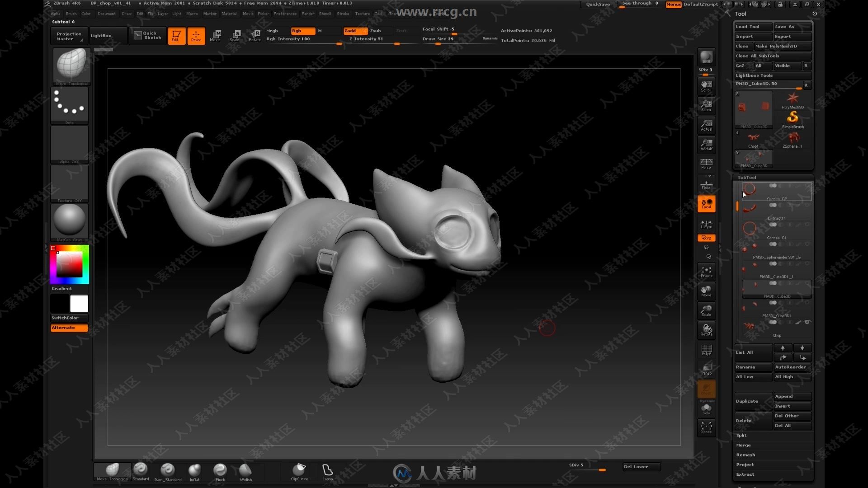Choose the Pinch brush
This screenshot has height=488, width=868.
click(x=220, y=471)
